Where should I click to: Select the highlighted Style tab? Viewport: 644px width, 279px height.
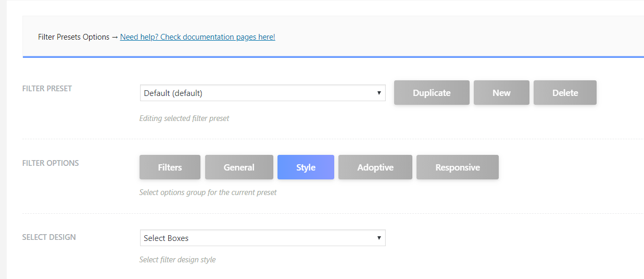pos(306,167)
